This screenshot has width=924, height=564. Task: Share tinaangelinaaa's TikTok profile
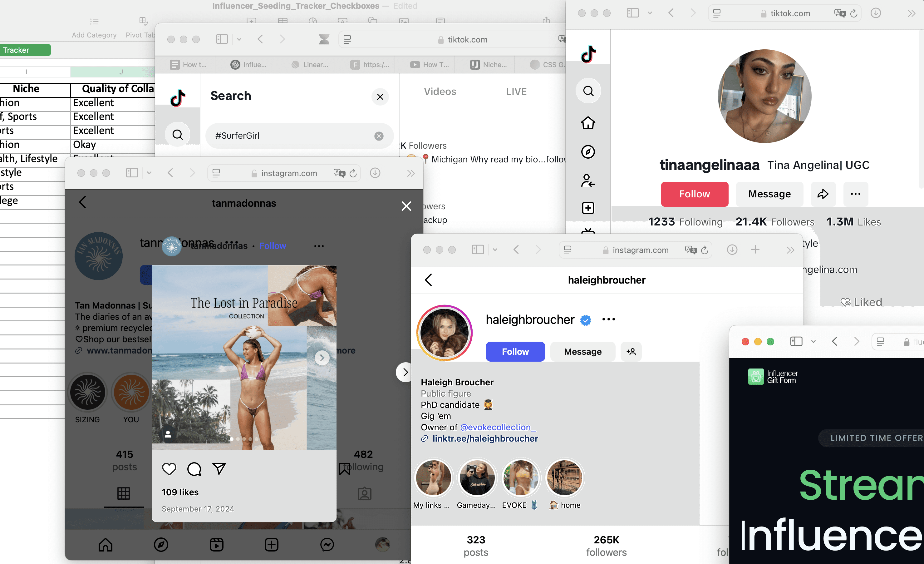click(x=823, y=194)
